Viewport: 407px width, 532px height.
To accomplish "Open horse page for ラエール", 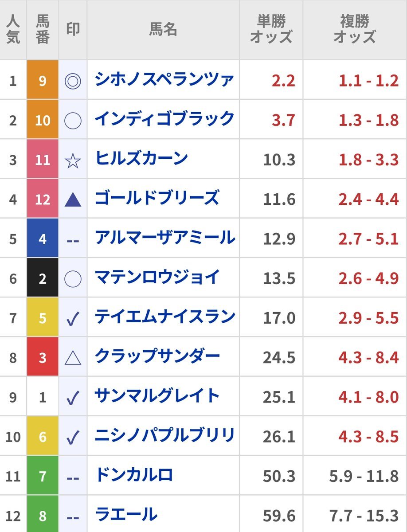I will click(x=126, y=515).
